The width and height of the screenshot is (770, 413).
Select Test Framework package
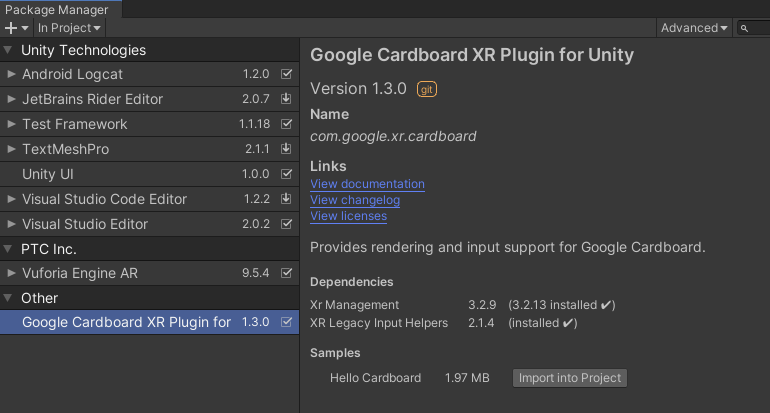coord(149,124)
